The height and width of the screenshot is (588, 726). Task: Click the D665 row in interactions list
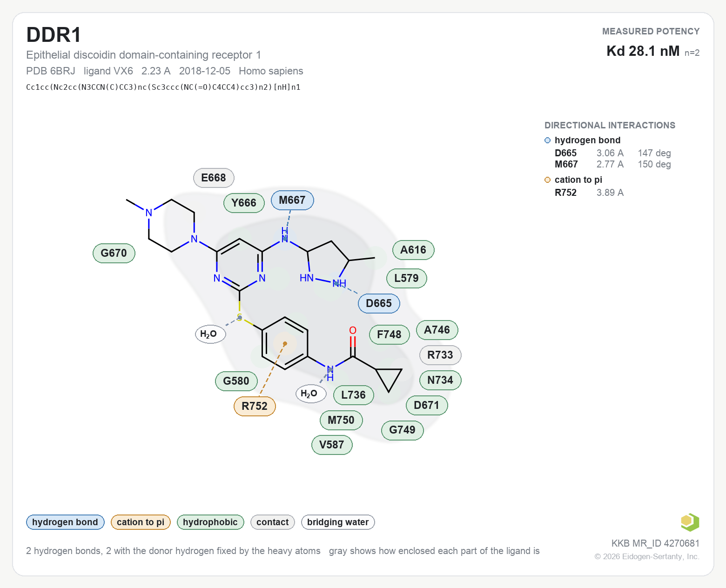613,154
